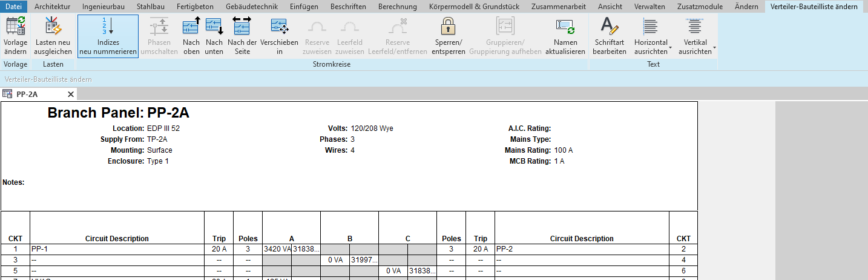The height and width of the screenshot is (280, 868).
Task: Click the Notes: field label
Action: pos(13,182)
